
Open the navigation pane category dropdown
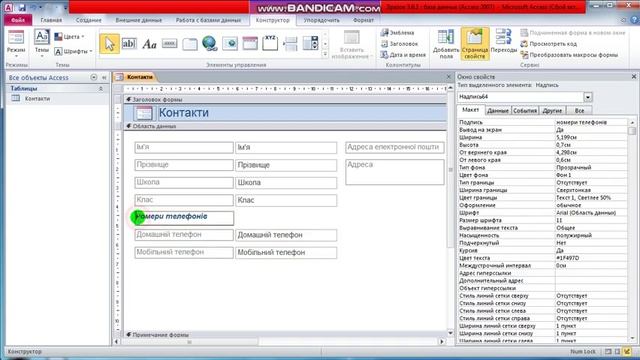[x=94, y=77]
